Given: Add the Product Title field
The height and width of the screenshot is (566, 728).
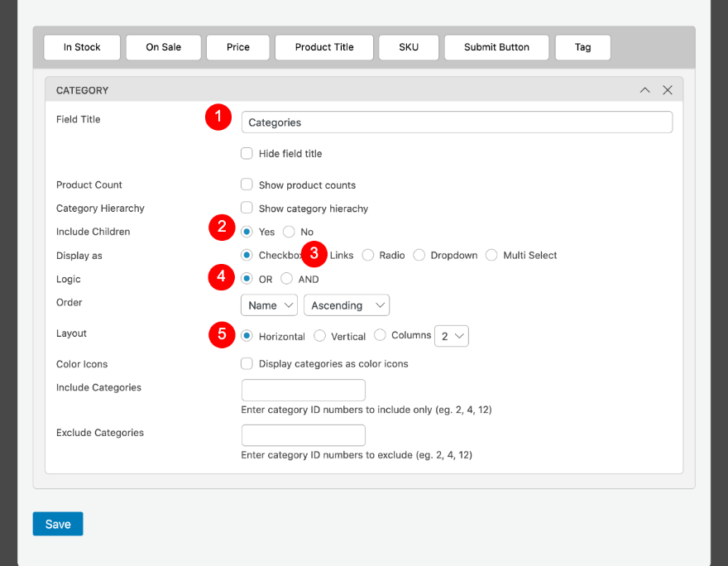Looking at the screenshot, I should [x=324, y=47].
